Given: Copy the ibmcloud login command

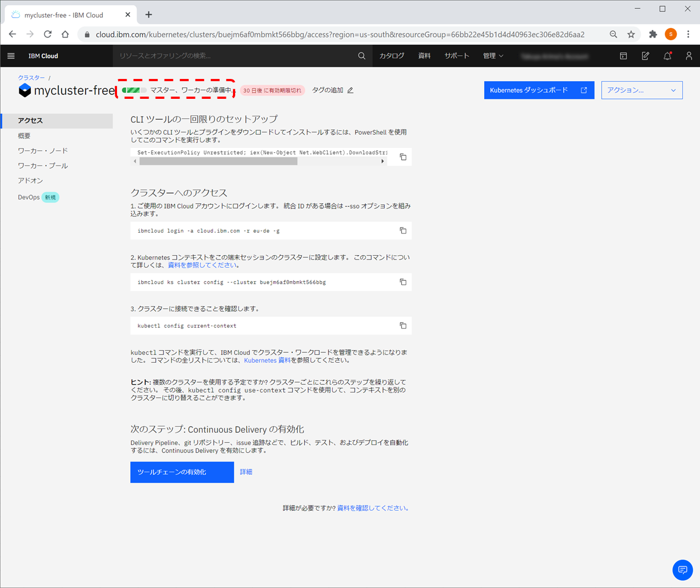Looking at the screenshot, I should [403, 231].
